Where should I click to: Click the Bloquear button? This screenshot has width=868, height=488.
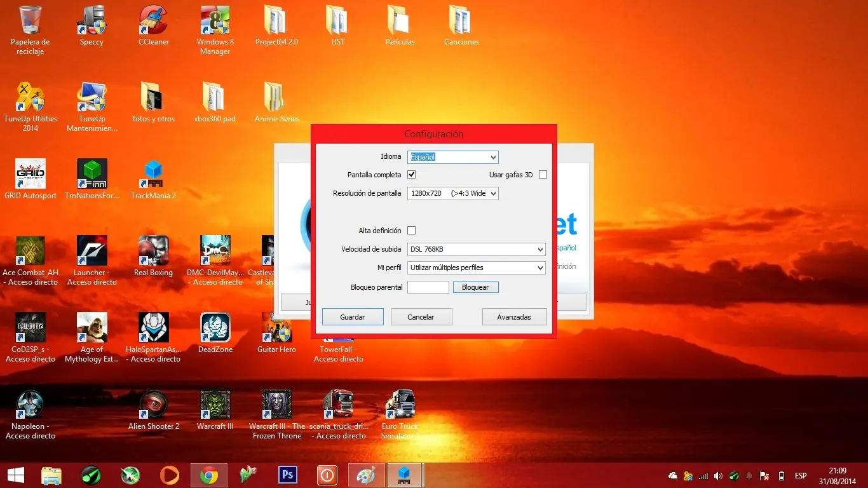point(476,287)
